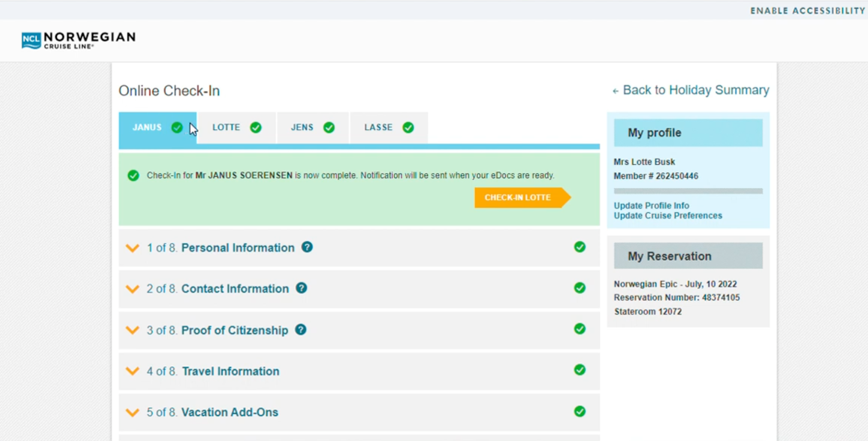
Task: Click green checkmark on LASSE tab
Action: click(x=408, y=127)
